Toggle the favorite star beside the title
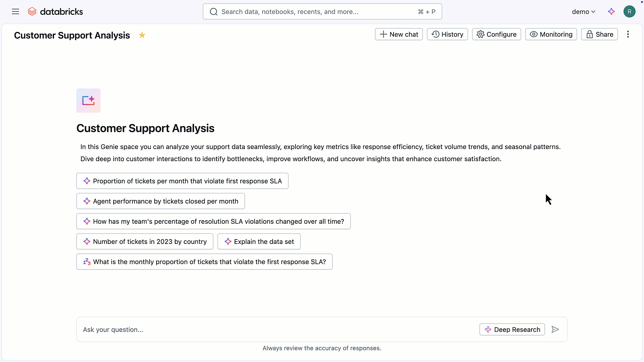 pyautogui.click(x=142, y=35)
